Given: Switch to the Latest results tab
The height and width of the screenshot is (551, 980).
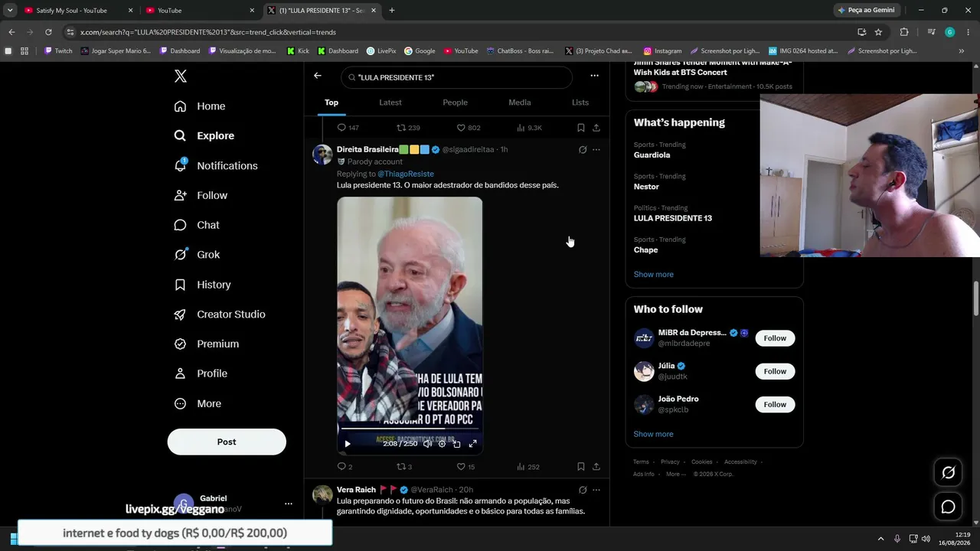Looking at the screenshot, I should coord(390,103).
